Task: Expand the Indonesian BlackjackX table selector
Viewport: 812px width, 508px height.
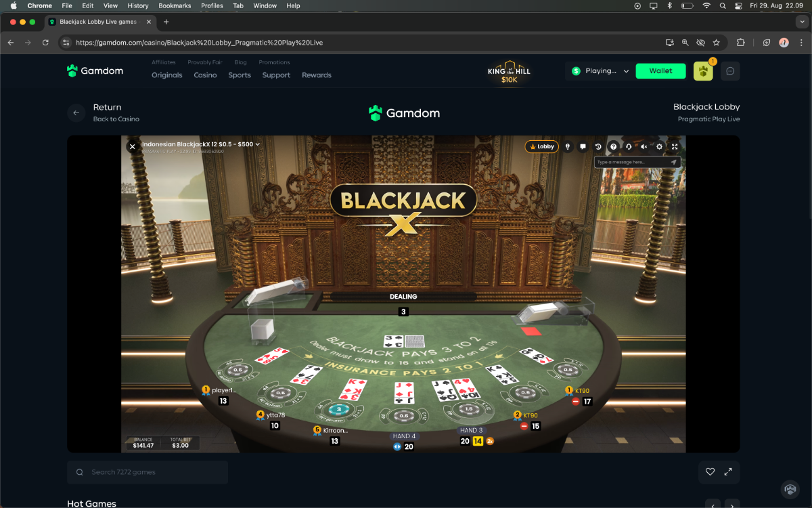Action: [200, 144]
